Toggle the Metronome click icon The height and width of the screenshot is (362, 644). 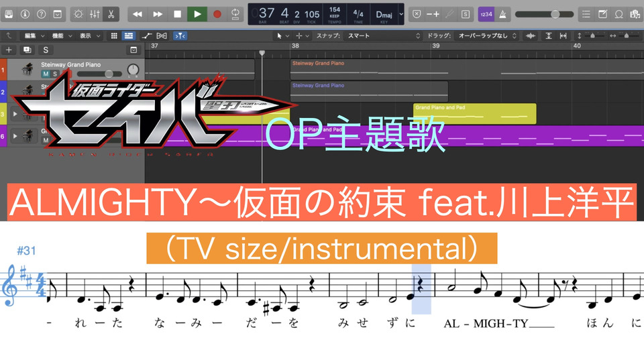pyautogui.click(x=502, y=14)
